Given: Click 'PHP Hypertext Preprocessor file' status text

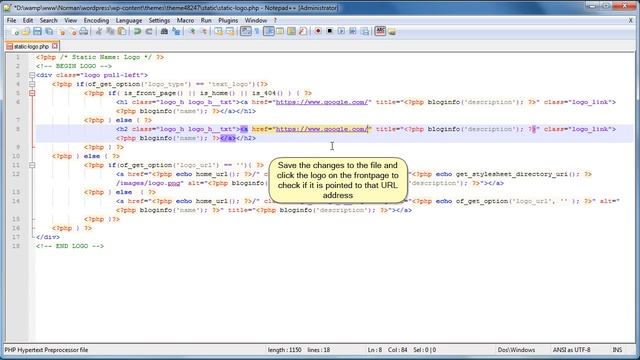Looking at the screenshot, I should 46,350.
